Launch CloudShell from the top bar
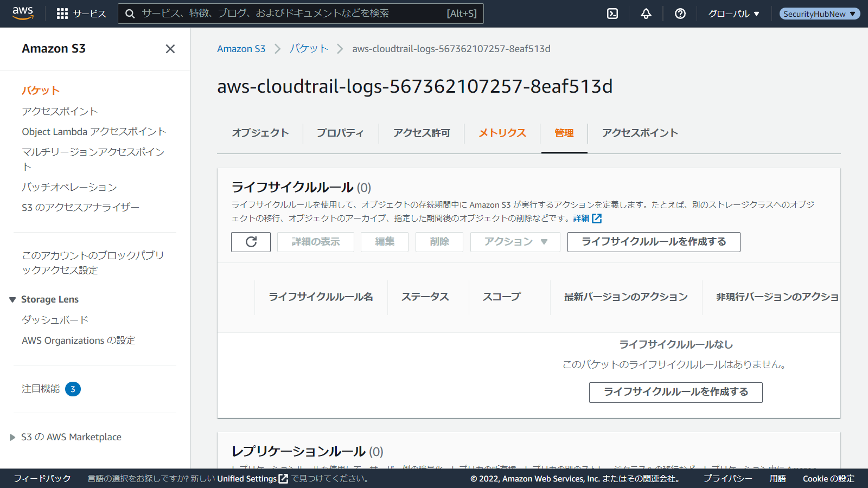This screenshot has width=868, height=488. (x=612, y=14)
